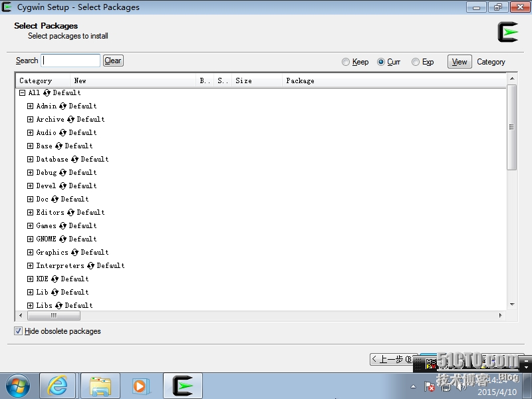
Task: Toggle Hide obsolete packages checkbox
Action: click(x=19, y=331)
